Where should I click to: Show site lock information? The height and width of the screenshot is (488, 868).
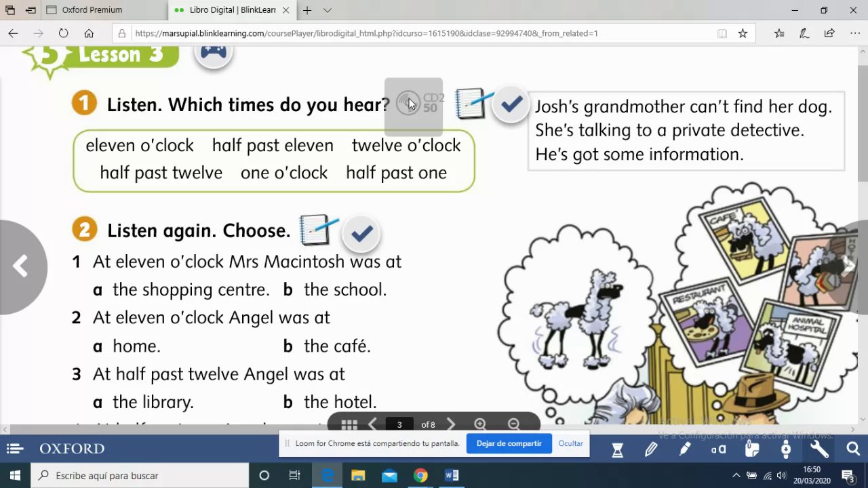coord(122,33)
